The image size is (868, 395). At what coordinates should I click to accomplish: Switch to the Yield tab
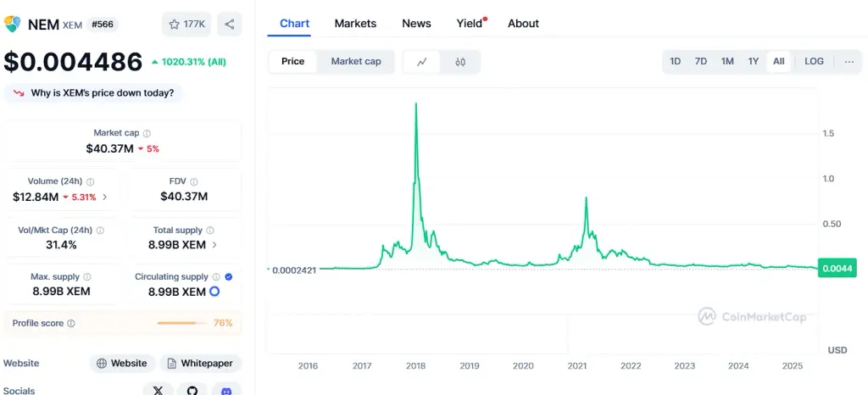(x=470, y=23)
